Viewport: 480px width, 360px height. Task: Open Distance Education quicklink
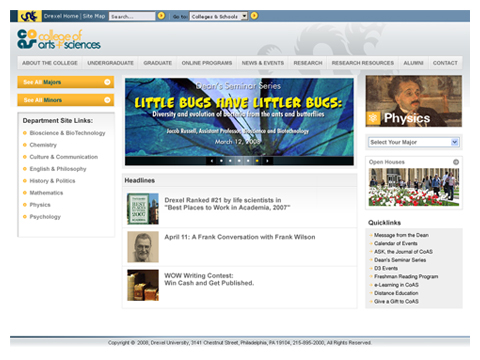point(396,293)
